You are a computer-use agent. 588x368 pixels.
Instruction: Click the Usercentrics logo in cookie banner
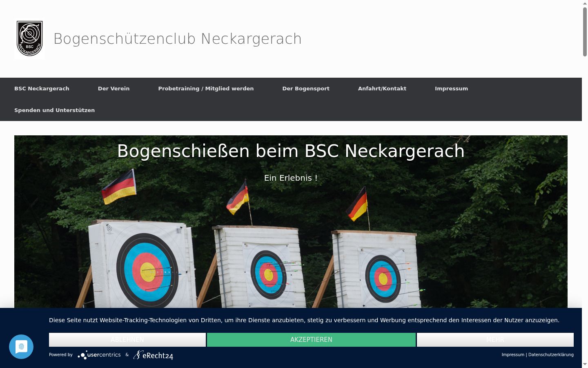[x=99, y=355]
